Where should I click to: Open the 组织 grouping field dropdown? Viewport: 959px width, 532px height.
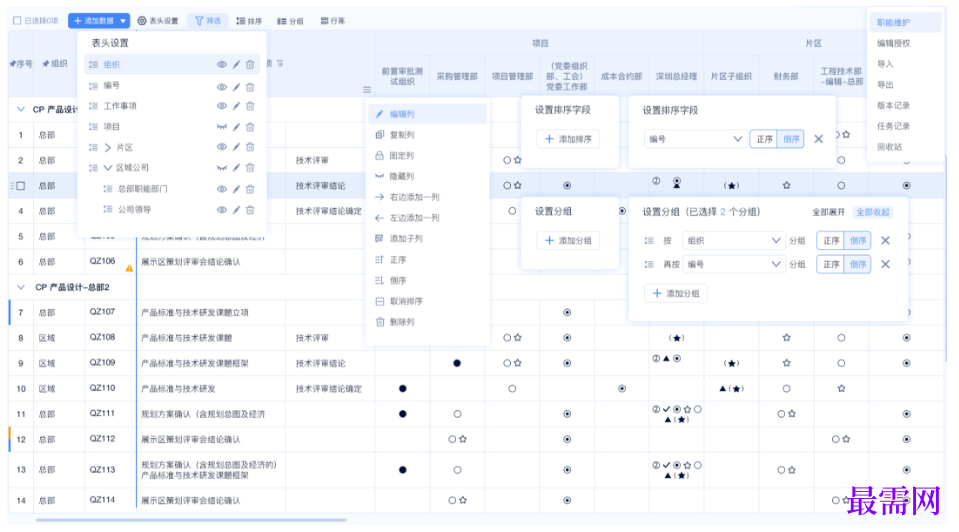coord(733,240)
